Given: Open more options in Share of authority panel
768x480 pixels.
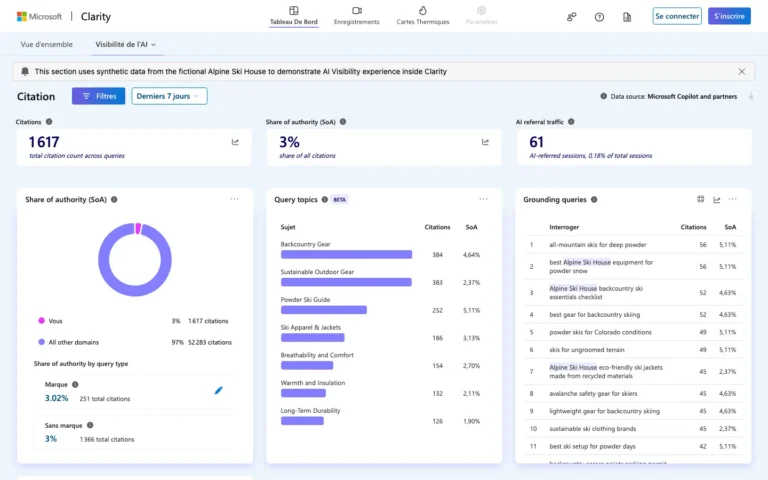Looking at the screenshot, I should (x=234, y=199).
